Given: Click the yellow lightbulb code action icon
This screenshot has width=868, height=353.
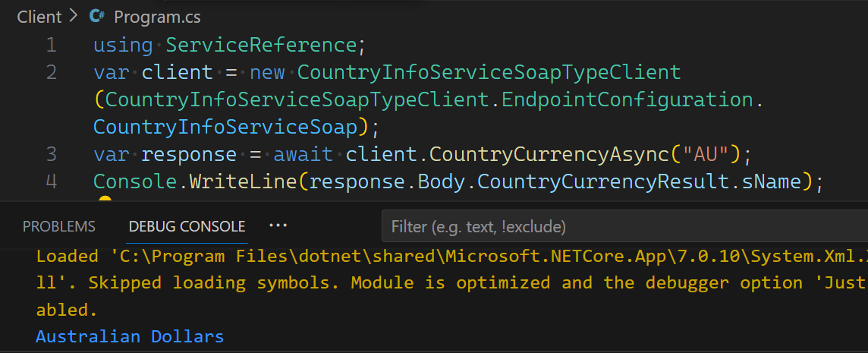Looking at the screenshot, I should pyautogui.click(x=105, y=200).
